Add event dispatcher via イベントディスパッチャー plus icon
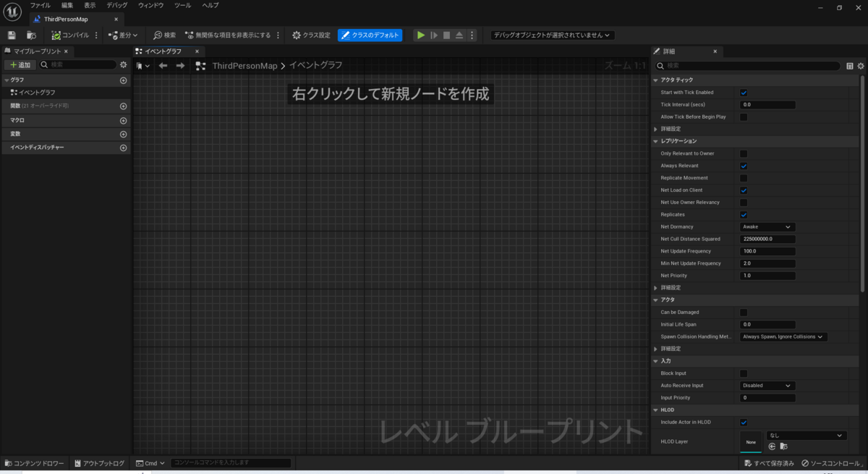The height and width of the screenshot is (474, 868). [x=124, y=148]
